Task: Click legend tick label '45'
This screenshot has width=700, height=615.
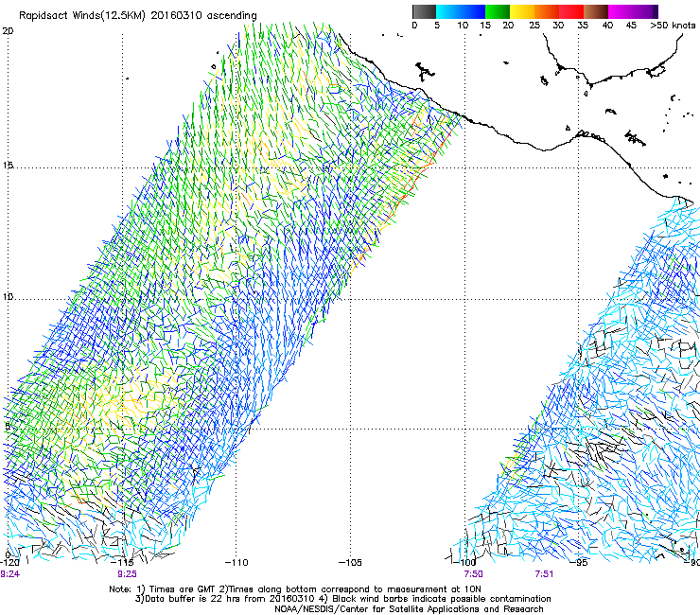Action: (x=631, y=26)
